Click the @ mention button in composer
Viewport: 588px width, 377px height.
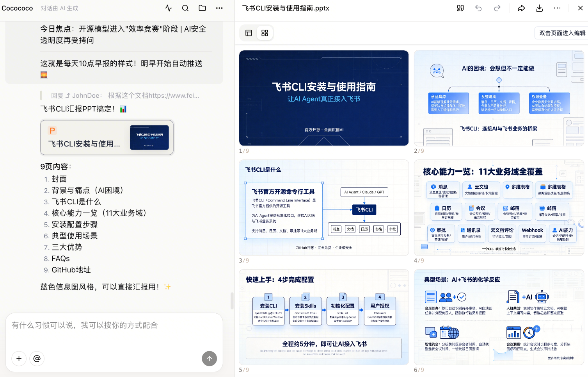pyautogui.click(x=37, y=359)
